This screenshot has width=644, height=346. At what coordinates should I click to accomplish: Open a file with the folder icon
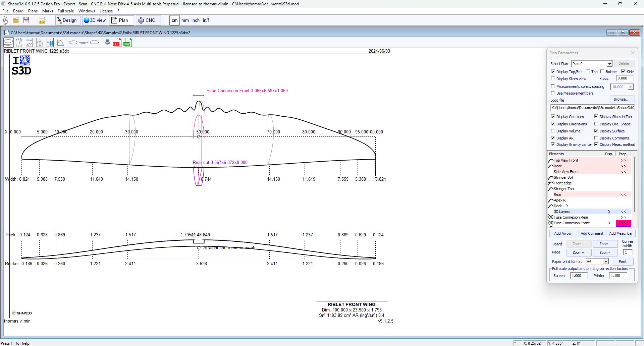[x=16, y=20]
